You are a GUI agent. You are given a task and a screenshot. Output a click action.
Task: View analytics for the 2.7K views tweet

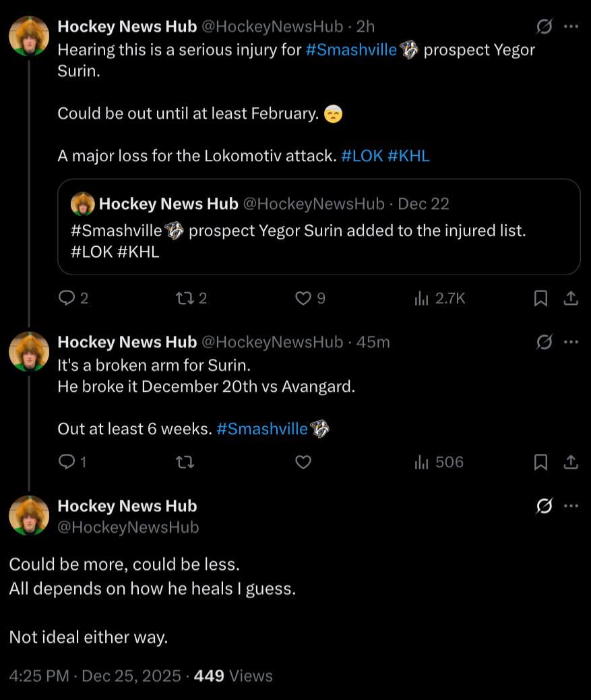pyautogui.click(x=422, y=298)
